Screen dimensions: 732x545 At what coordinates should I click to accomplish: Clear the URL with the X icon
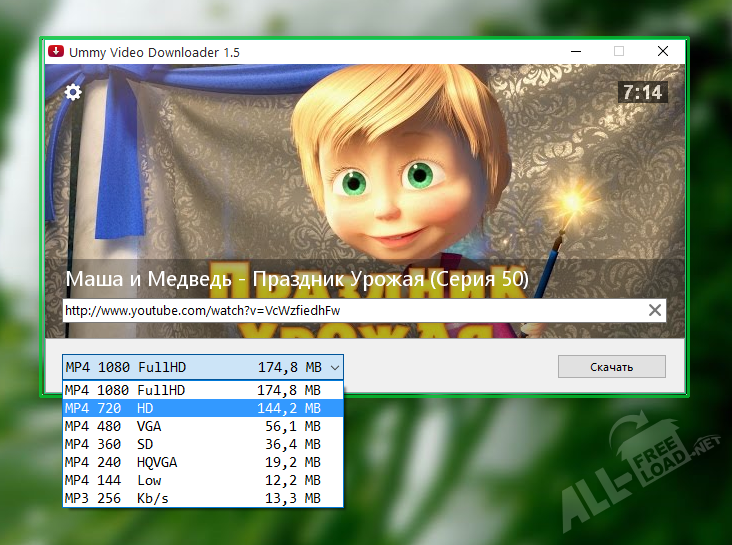click(x=655, y=310)
